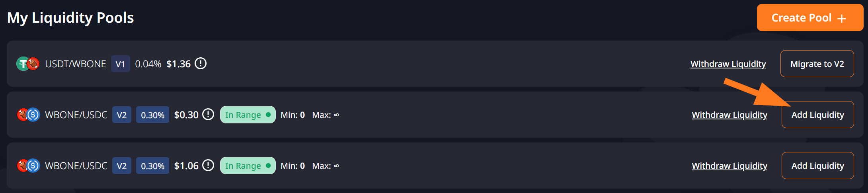
Task: Click token pair icon in the $1.06 pool row
Action: coord(28,166)
